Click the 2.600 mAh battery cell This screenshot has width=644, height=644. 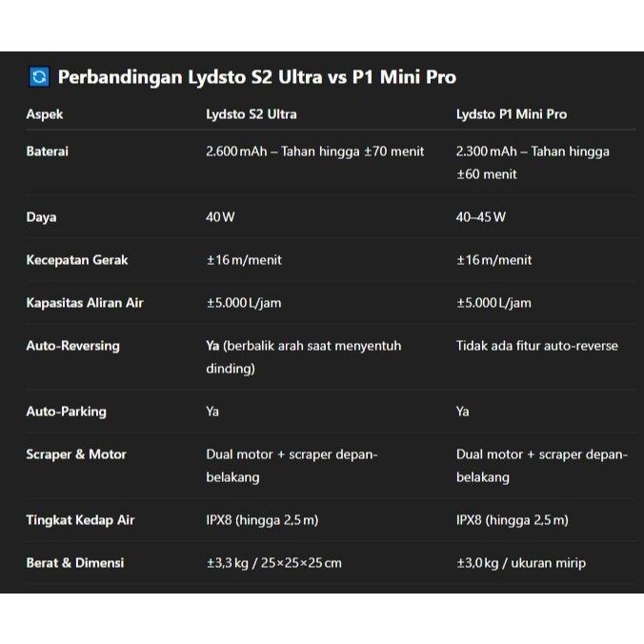[315, 151]
